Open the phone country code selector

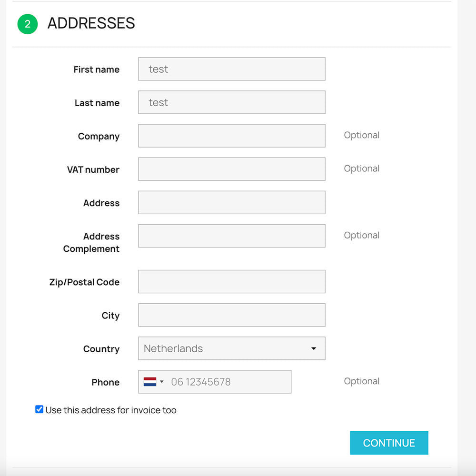coord(155,381)
